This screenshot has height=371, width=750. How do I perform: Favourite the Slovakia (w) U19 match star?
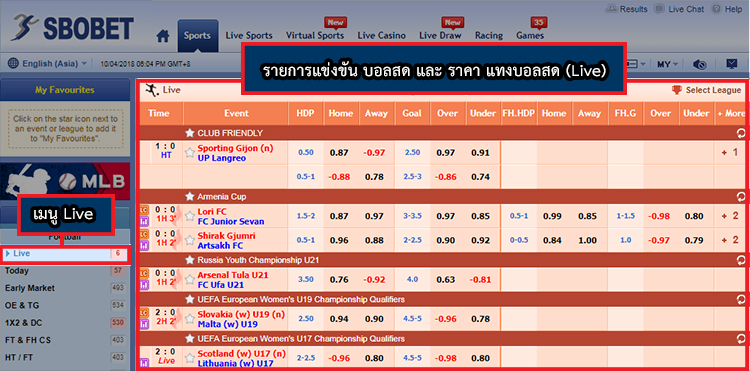[190, 319]
